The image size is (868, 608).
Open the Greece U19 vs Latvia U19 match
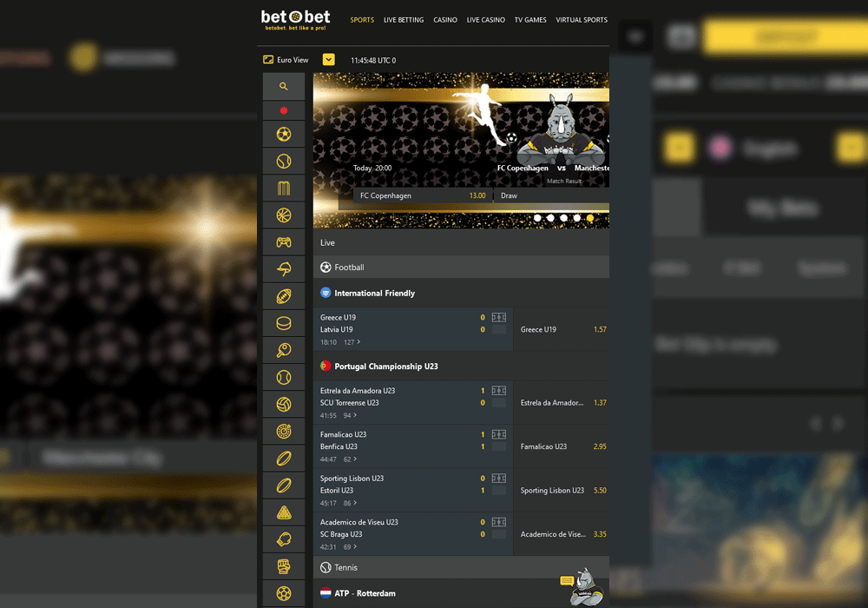(413, 329)
